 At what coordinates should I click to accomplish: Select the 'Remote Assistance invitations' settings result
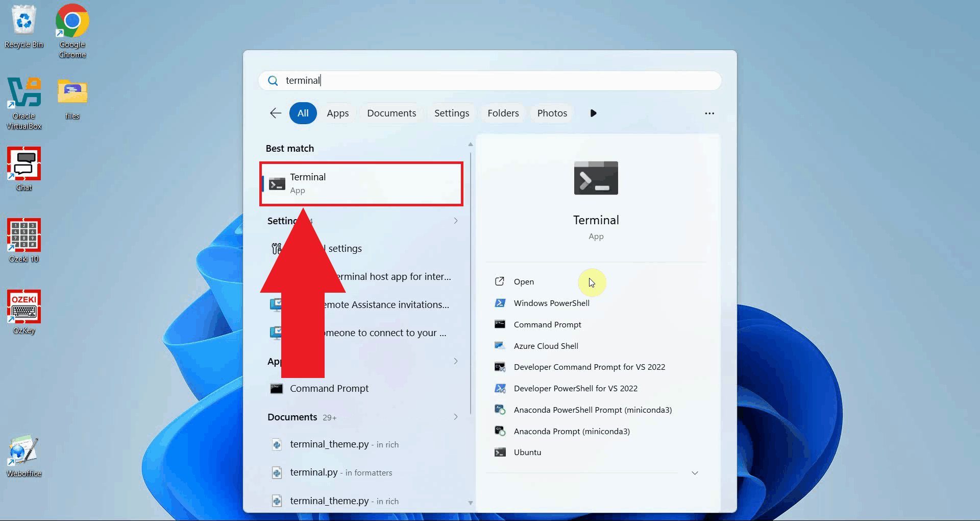361,305
